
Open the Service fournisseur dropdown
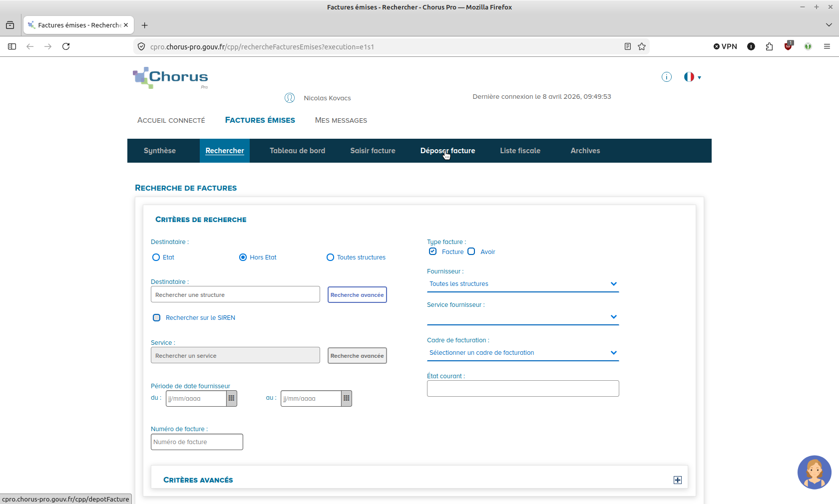(x=523, y=317)
